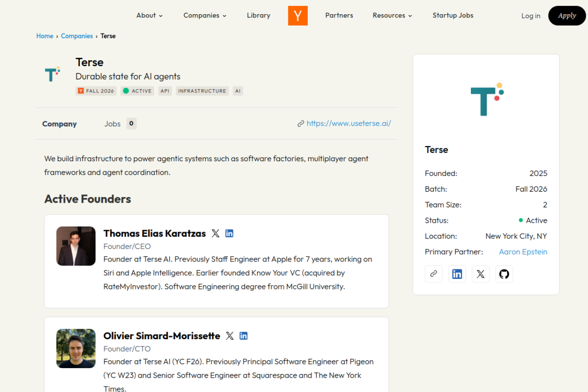Click the Jobs count badge showing 0
Screen dimensions: 588x392
tap(131, 124)
